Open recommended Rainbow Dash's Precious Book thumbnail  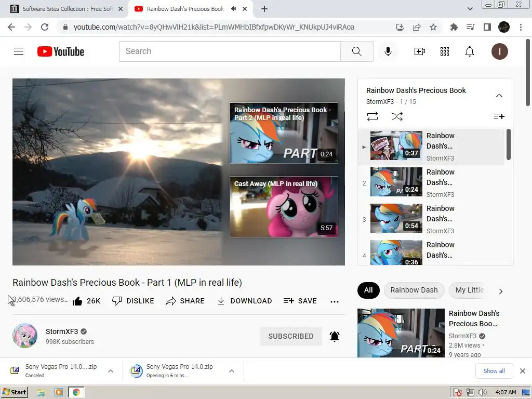click(x=401, y=333)
